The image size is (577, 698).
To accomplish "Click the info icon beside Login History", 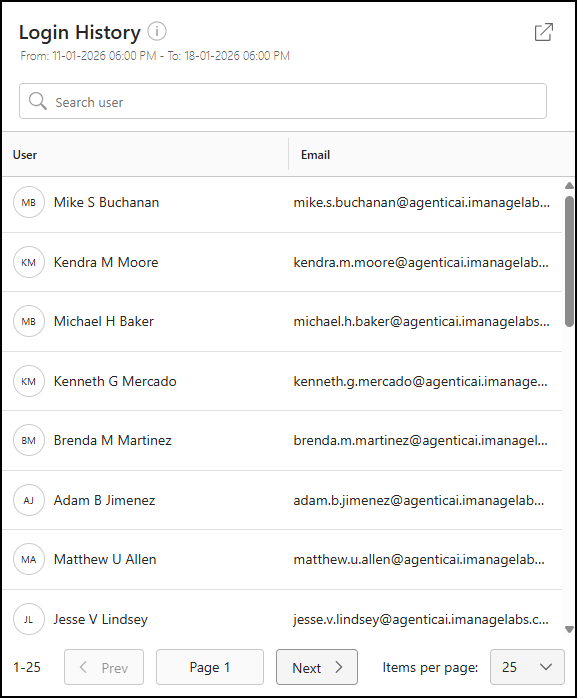I will (157, 31).
